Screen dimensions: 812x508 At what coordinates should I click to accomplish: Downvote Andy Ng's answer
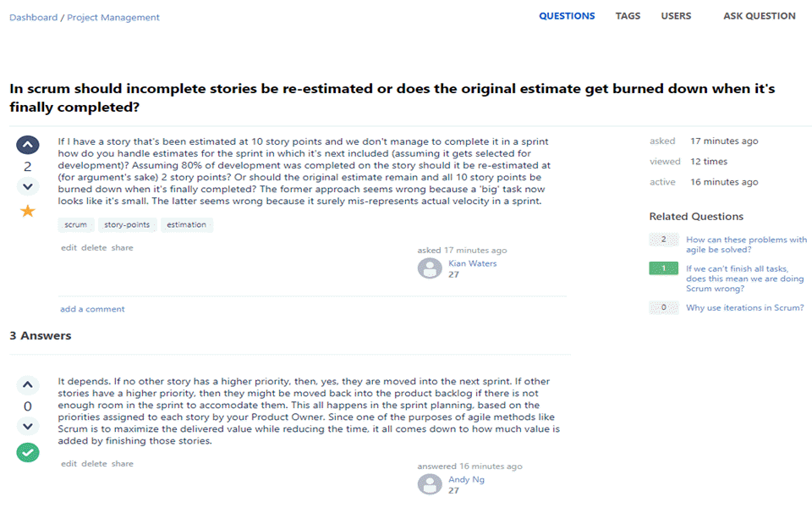tap(28, 426)
